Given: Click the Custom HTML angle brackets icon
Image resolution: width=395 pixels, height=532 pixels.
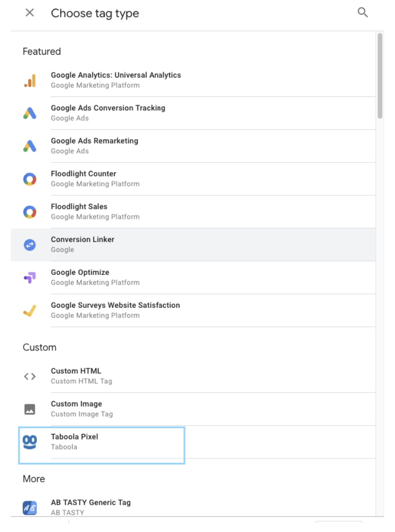Looking at the screenshot, I should tap(30, 376).
